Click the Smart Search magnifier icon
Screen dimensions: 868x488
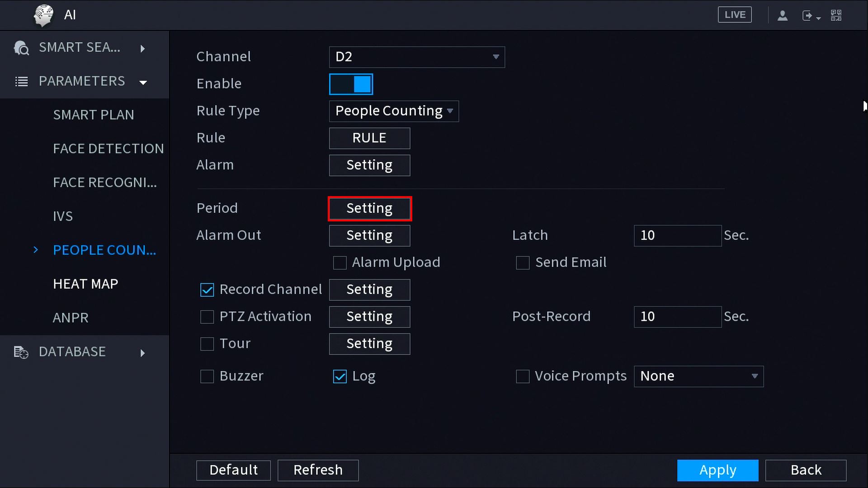point(21,48)
